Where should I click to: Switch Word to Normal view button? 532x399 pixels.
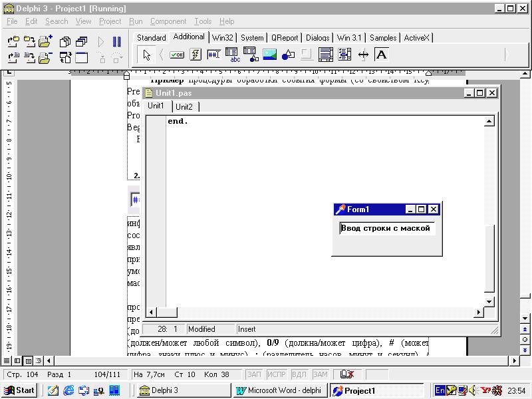[x=7, y=360]
